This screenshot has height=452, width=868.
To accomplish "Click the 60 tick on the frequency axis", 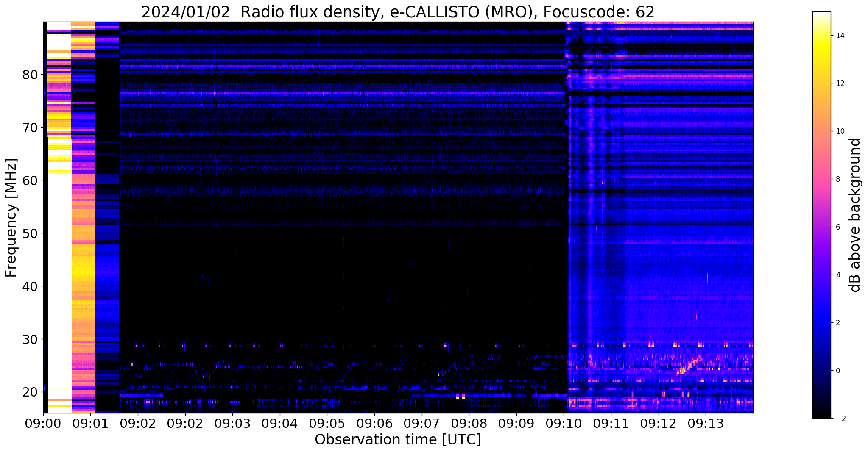I will [31, 180].
